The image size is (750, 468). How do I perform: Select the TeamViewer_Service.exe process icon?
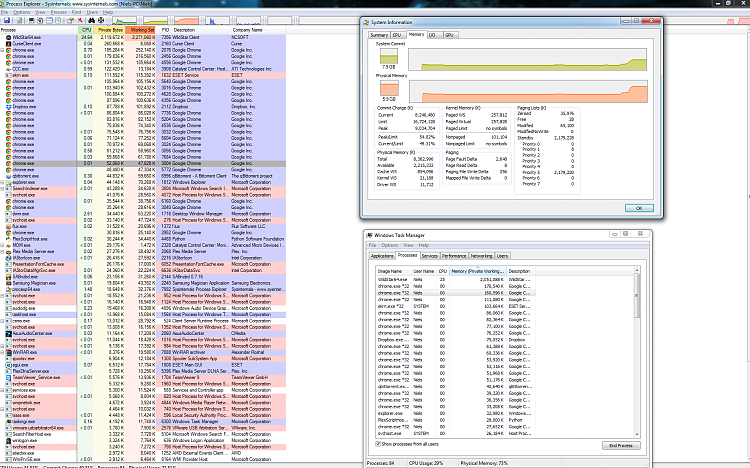8,377
